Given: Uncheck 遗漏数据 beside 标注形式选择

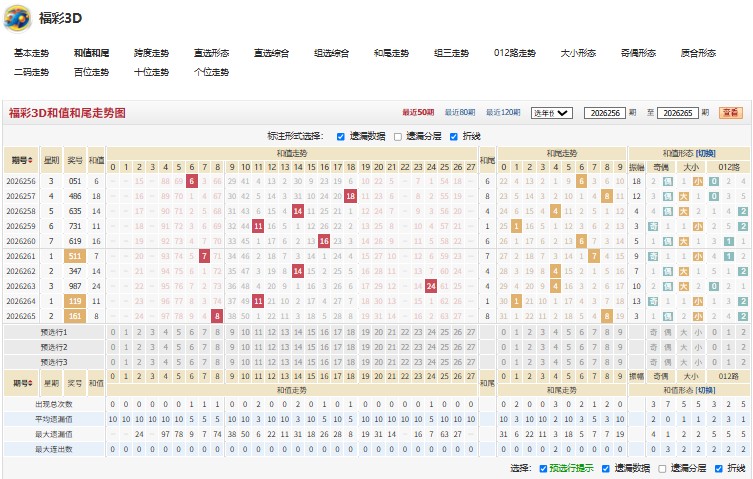Looking at the screenshot, I should click(341, 137).
